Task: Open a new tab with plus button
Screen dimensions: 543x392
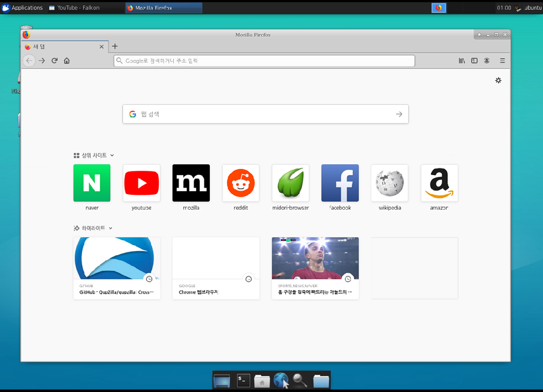Action: point(115,46)
